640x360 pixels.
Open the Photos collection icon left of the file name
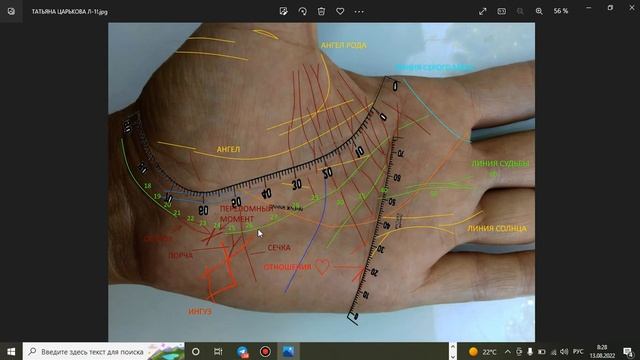pos(11,11)
